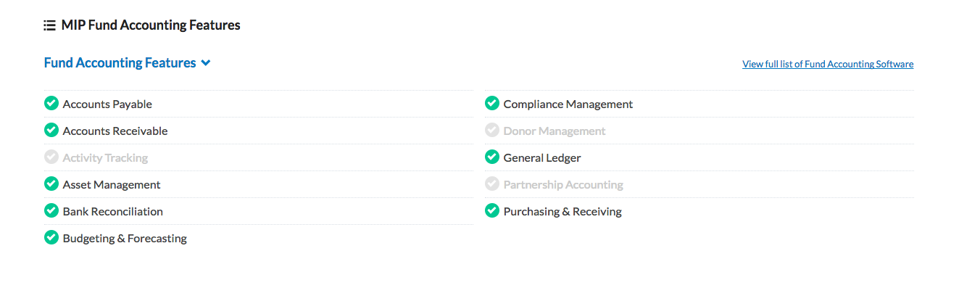Screen dimensions: 980x288
Task: Click the green check icon for Bank Reconciliation
Action: (51, 210)
